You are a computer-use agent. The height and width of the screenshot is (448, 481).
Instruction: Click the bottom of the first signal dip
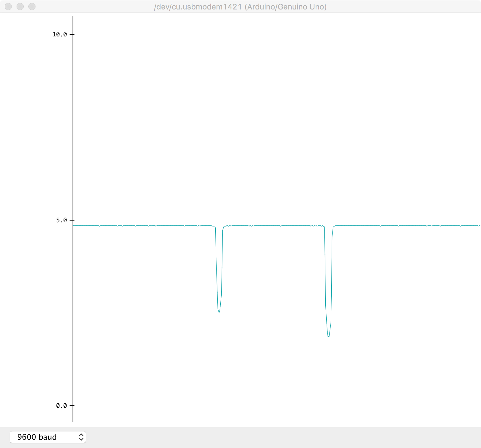pos(219,312)
